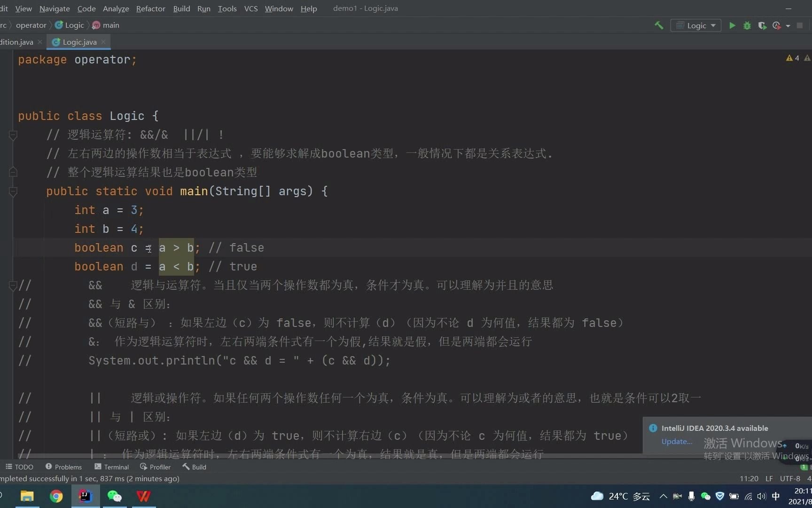Open the Terminal tool window
The image size is (812, 508).
point(112,467)
